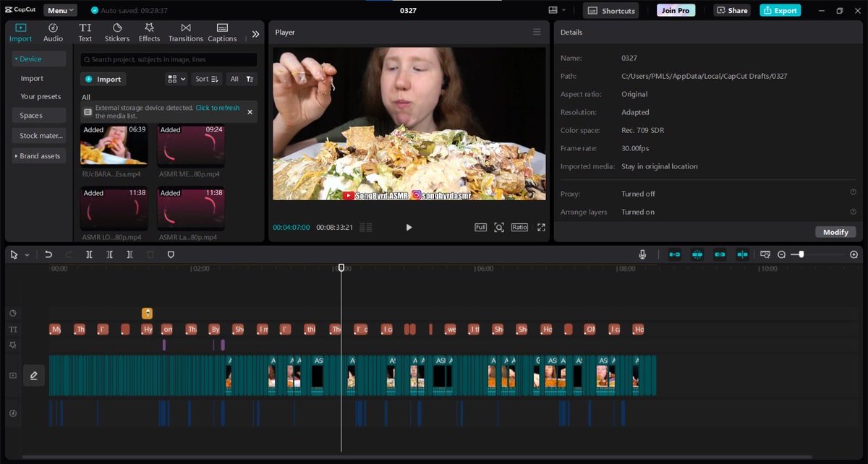
Task: Click the player panel hamburger menu
Action: 537,32
